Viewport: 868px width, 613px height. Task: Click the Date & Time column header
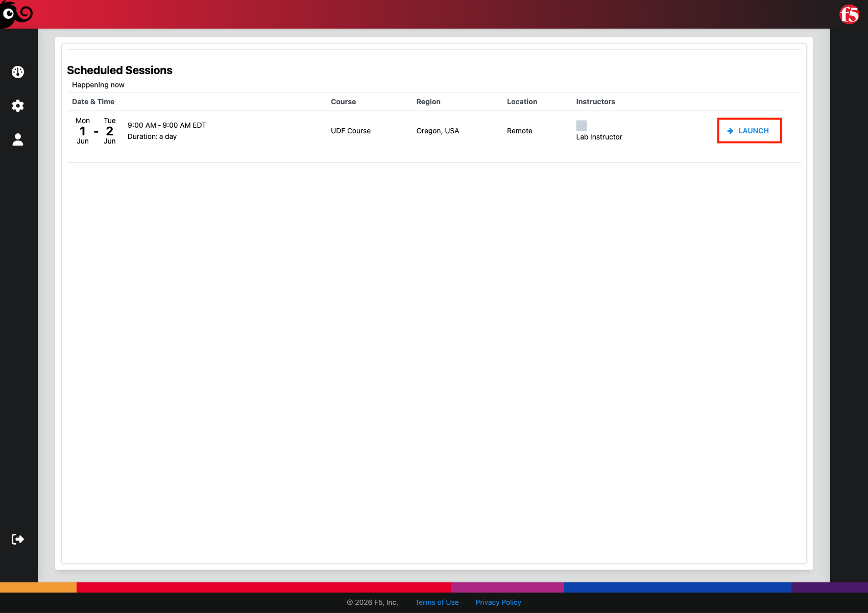tap(93, 102)
